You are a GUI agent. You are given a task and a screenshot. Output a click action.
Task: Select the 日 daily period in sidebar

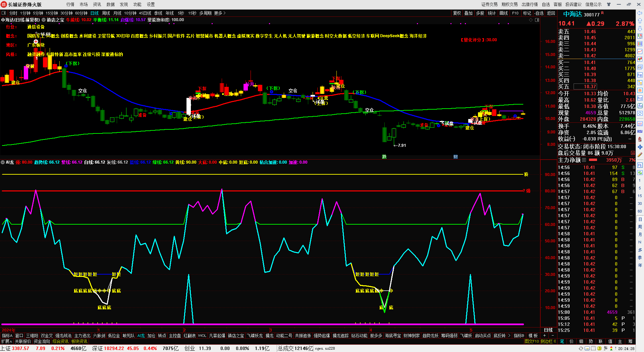(x=640, y=219)
